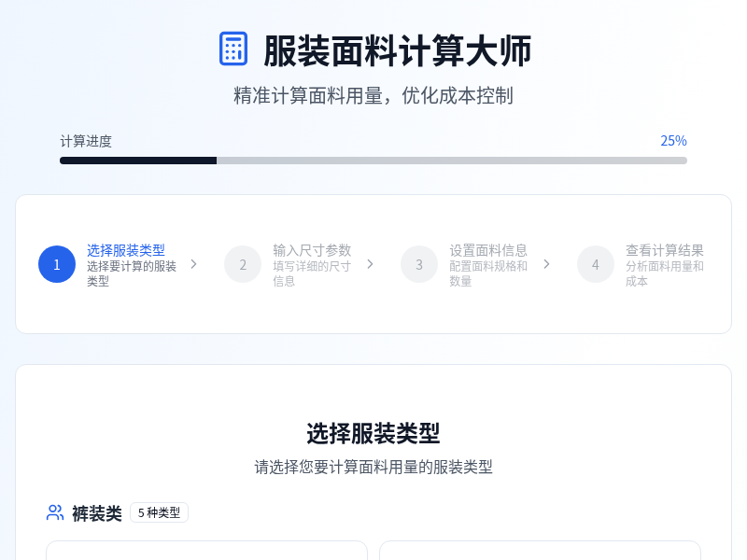Open the 查看计算结果 step label
747x560 pixels.
(665, 250)
